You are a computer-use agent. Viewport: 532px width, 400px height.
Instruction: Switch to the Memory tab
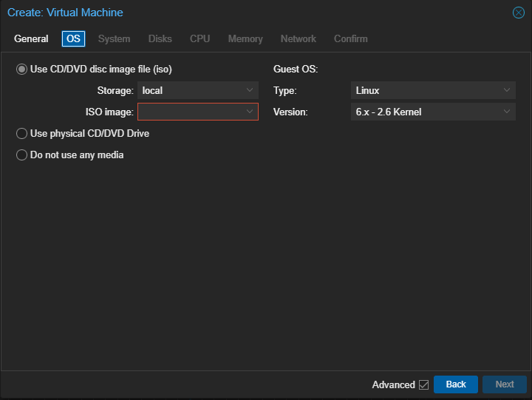(245, 38)
